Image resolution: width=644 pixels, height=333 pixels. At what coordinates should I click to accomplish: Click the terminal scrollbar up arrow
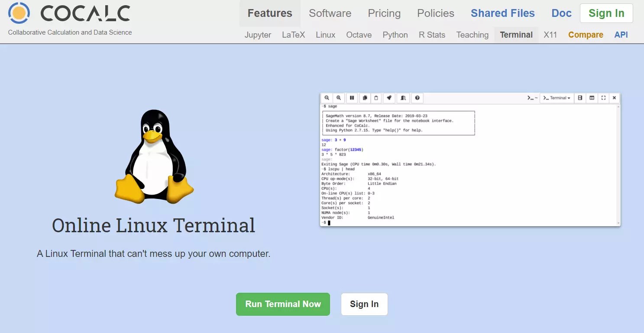click(618, 106)
